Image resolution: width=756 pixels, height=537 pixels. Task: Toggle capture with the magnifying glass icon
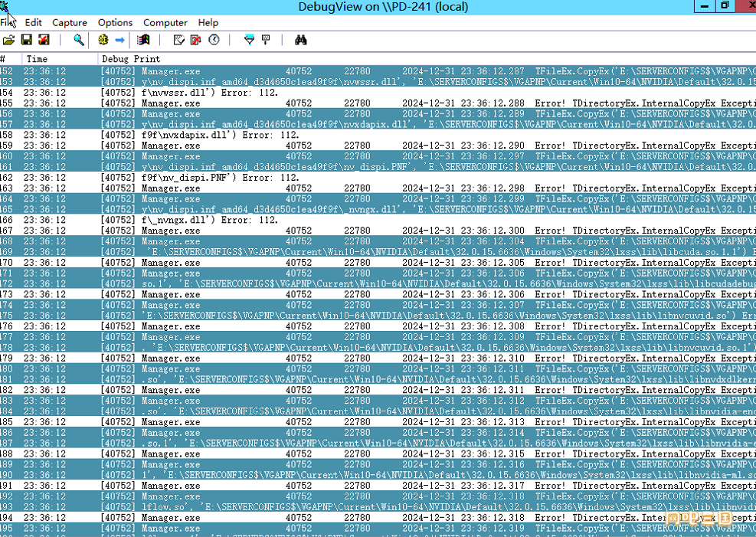tap(79, 40)
